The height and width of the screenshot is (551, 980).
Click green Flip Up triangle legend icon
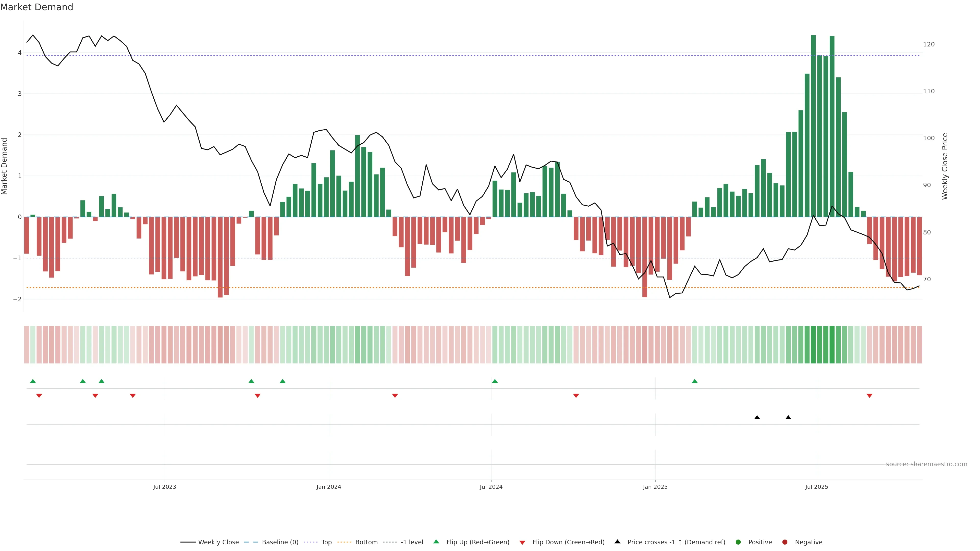coord(436,542)
